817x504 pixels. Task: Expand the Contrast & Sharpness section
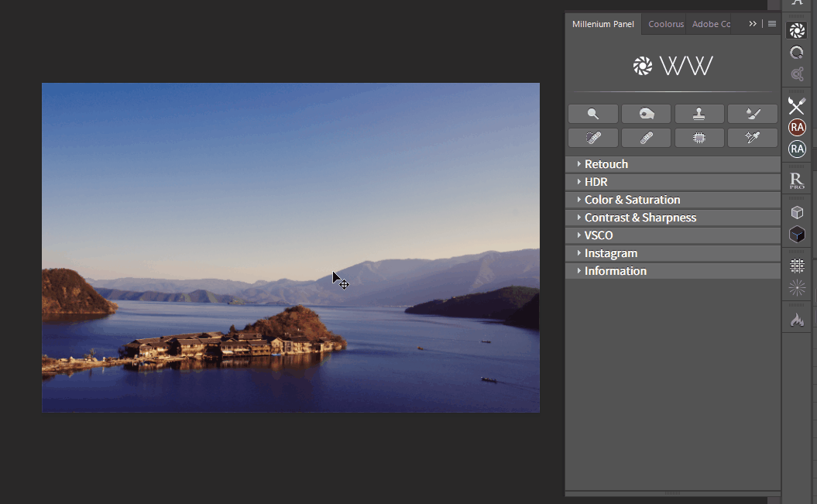click(x=673, y=217)
